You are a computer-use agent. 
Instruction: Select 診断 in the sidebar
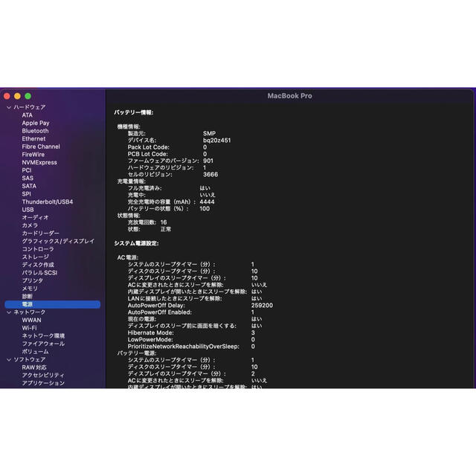(27, 297)
